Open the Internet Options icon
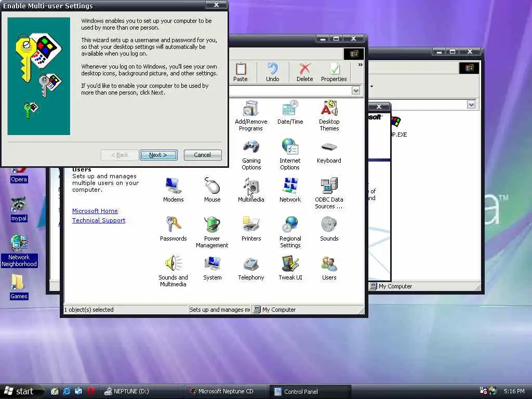The image size is (532, 399). coord(290,155)
